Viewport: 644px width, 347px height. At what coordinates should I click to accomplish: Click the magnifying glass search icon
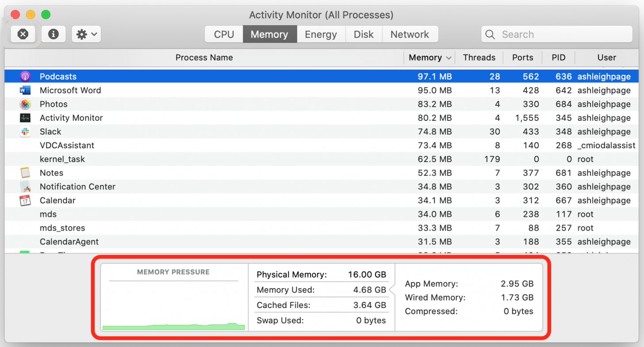pos(490,35)
